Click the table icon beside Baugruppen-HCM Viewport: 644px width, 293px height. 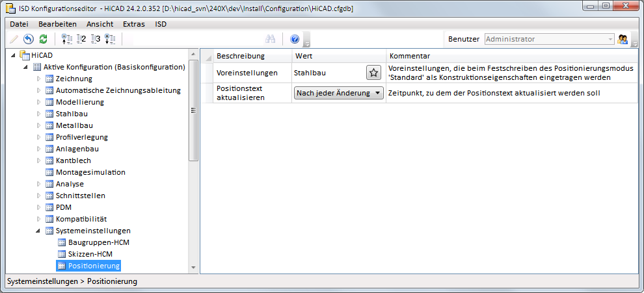62,242
